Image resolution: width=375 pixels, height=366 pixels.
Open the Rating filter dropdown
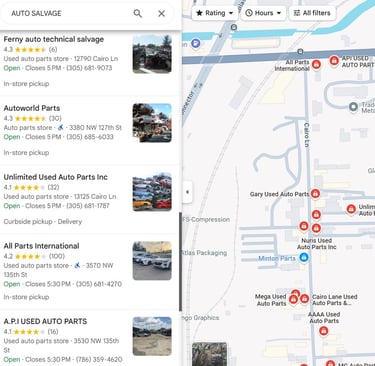pyautogui.click(x=215, y=13)
